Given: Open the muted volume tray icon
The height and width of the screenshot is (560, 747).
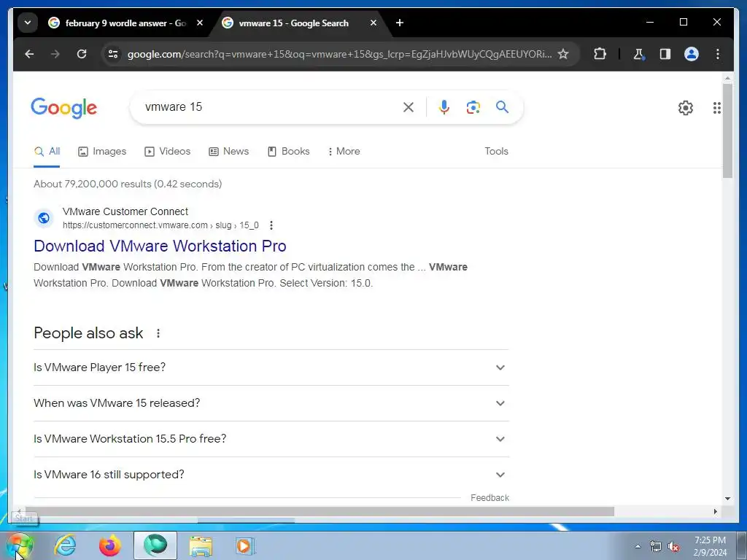Looking at the screenshot, I should [673, 547].
